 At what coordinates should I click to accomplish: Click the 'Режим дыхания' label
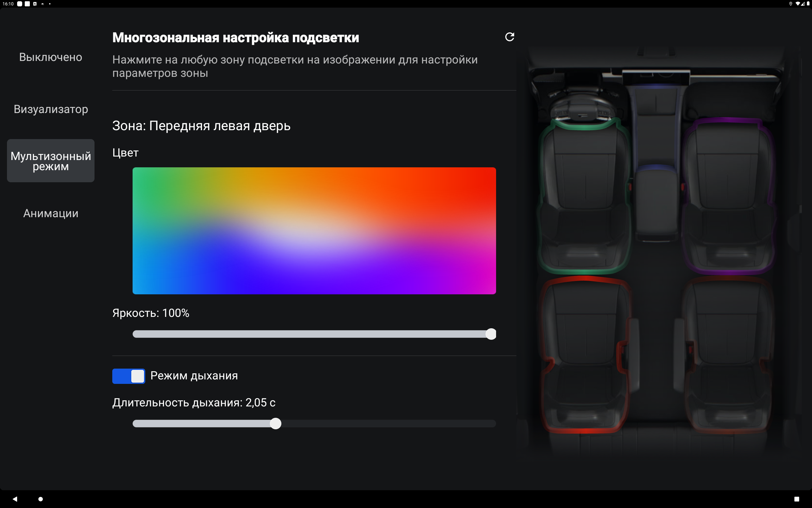(194, 376)
